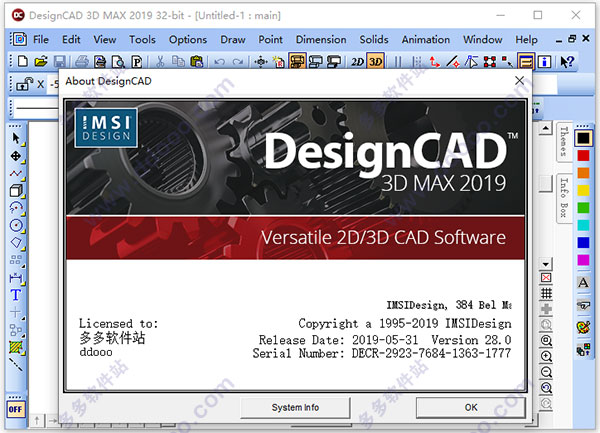This screenshot has height=433, width=600.
Task: Select the Dimension tool in toolbox
Action: (16, 278)
